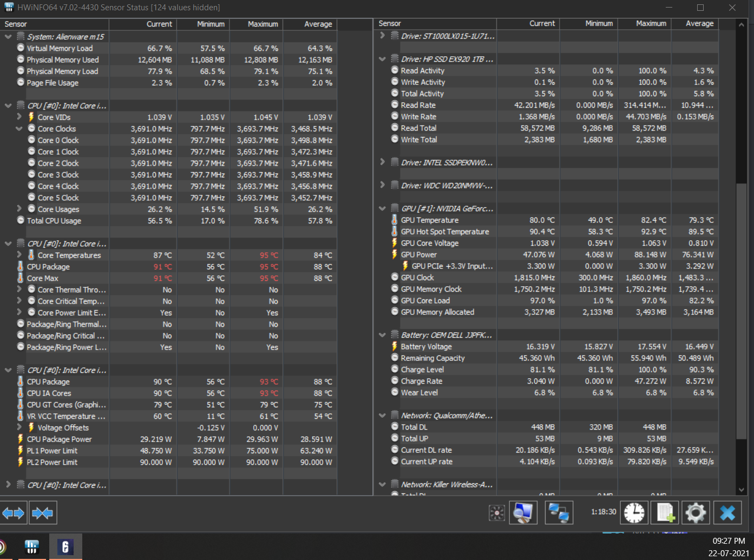Select the CPU Package Power row

pyautogui.click(x=60, y=439)
